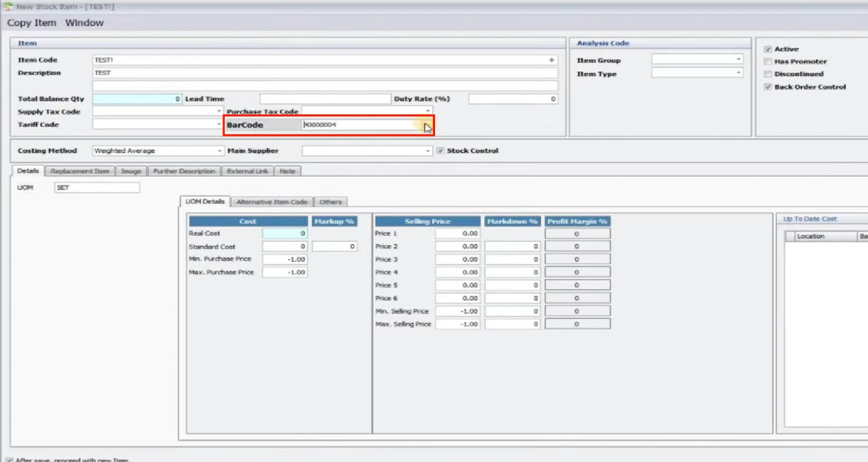Click the Price 1 selling price field
868x462 pixels.
[457, 234]
